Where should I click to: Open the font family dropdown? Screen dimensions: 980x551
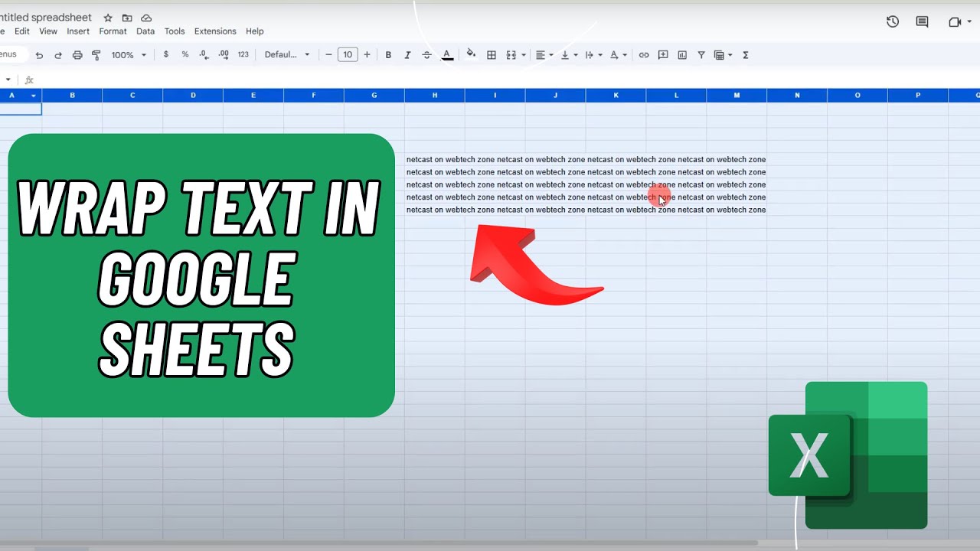(x=287, y=55)
